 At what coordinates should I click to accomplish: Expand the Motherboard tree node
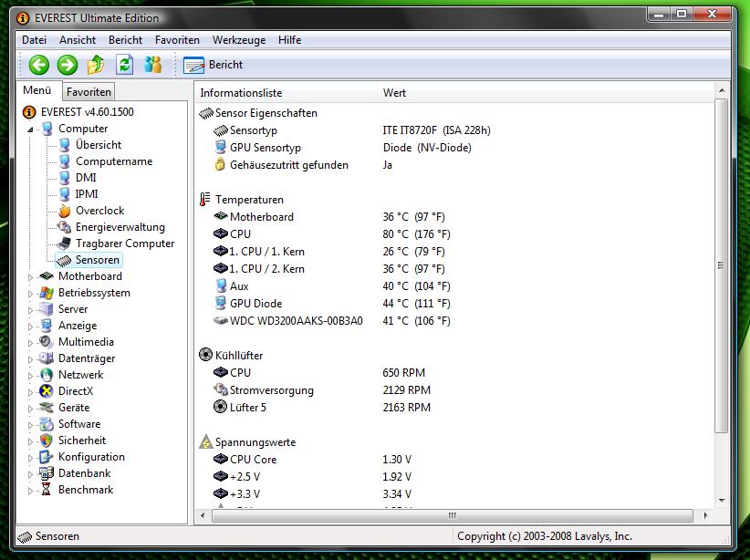(x=30, y=277)
